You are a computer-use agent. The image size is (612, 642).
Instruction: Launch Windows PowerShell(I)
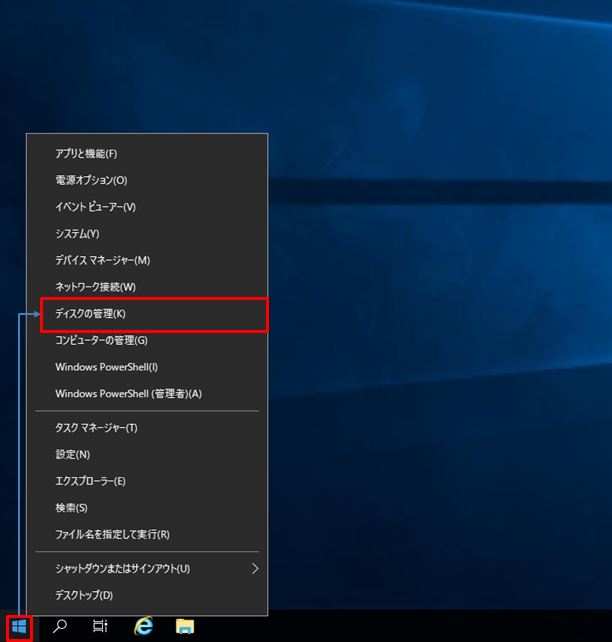[147, 367]
